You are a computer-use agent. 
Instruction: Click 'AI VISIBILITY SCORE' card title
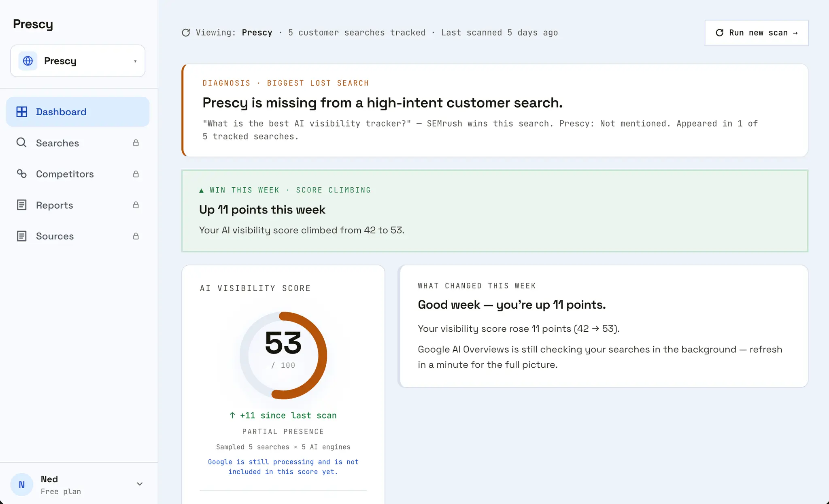pos(255,288)
